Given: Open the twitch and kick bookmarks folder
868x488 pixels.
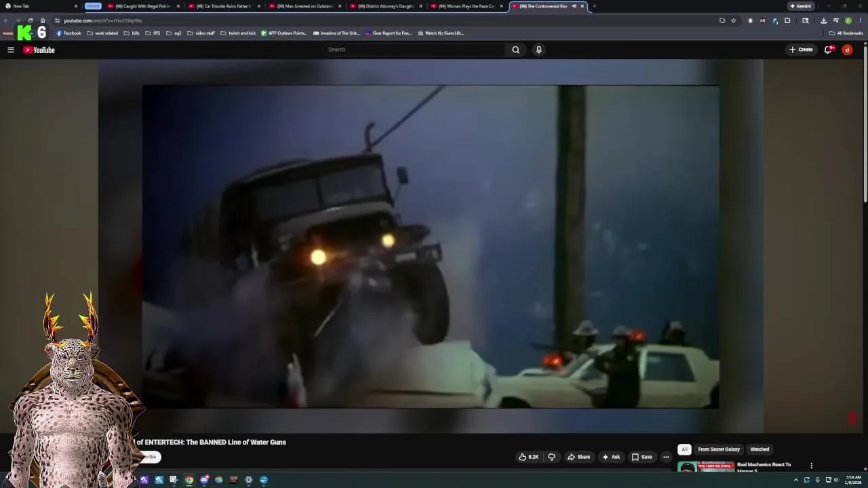Looking at the screenshot, I should [238, 33].
